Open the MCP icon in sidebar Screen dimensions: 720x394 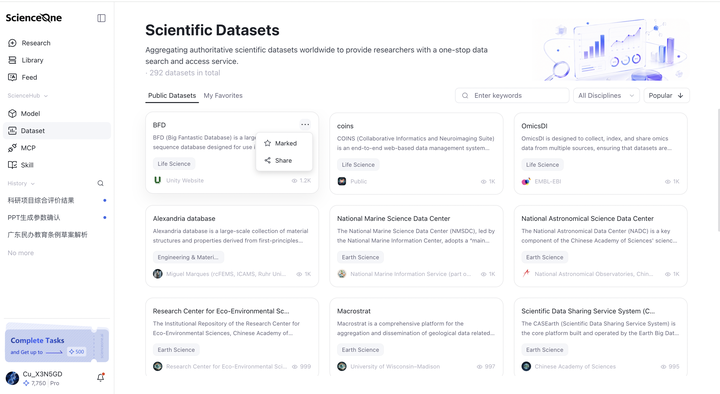[x=12, y=148]
